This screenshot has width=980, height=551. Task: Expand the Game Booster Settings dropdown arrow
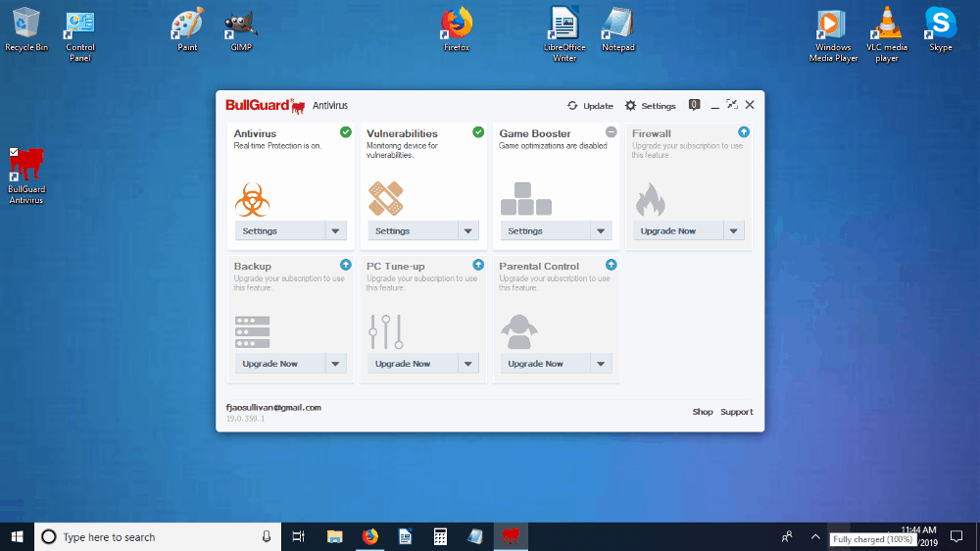pyautogui.click(x=601, y=230)
